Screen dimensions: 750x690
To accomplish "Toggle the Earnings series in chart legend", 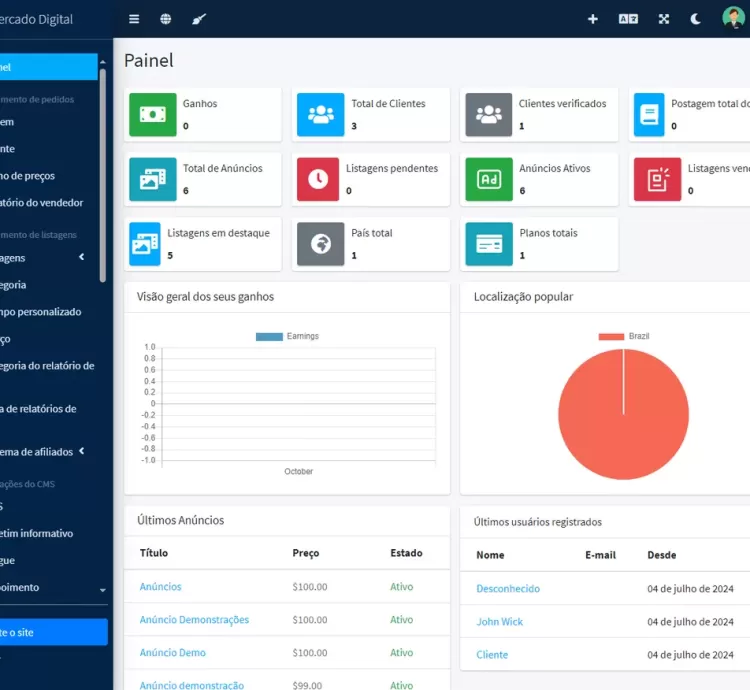I will coord(287,336).
